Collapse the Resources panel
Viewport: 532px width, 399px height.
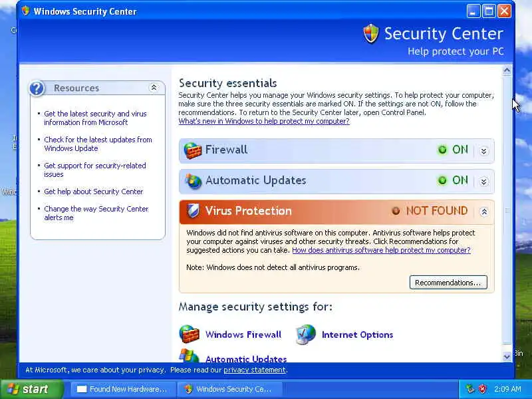point(154,88)
